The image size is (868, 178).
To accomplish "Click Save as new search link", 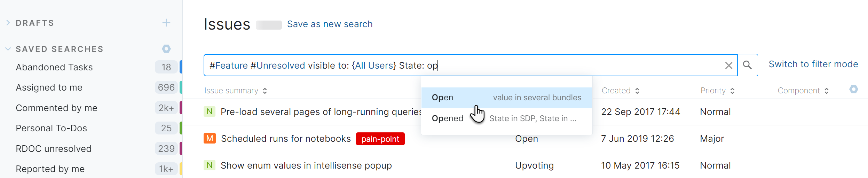I will [330, 24].
